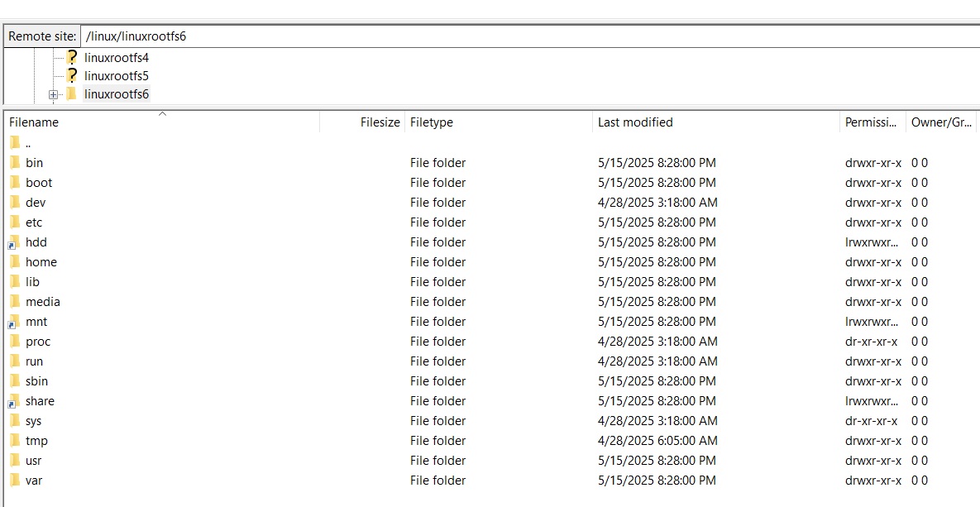
Task: Sort by the Permissions column header
Action: coord(873,122)
